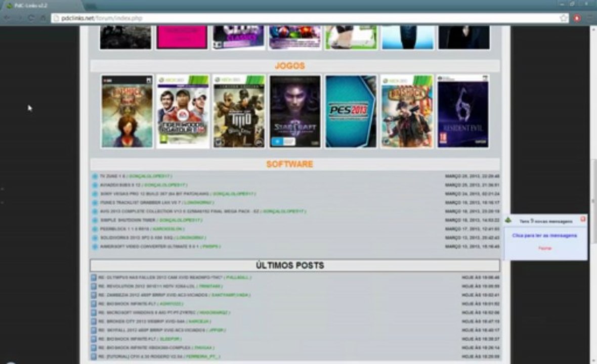Click icon beside AVG 2013 Complete Collection row
Screen dimensions: 597x364
(x=95, y=211)
